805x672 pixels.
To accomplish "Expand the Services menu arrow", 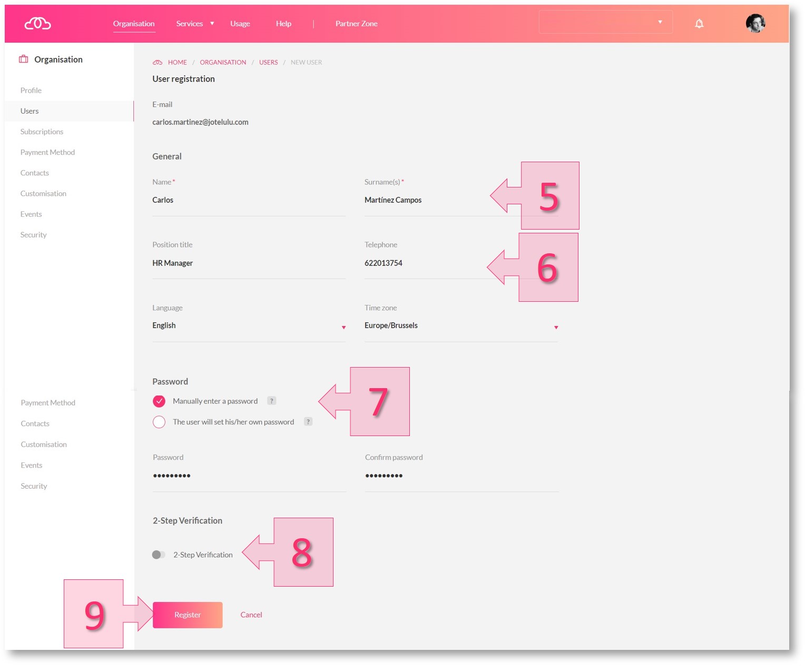I will [212, 24].
